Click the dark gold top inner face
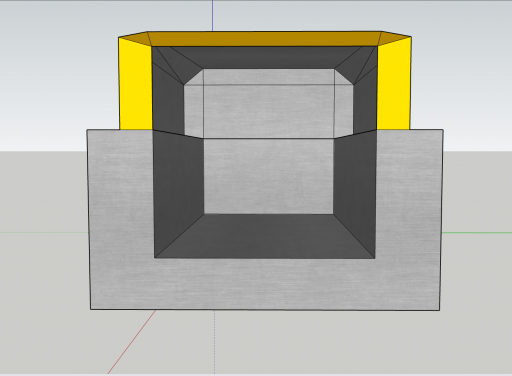512x376 pixels. 264,39
